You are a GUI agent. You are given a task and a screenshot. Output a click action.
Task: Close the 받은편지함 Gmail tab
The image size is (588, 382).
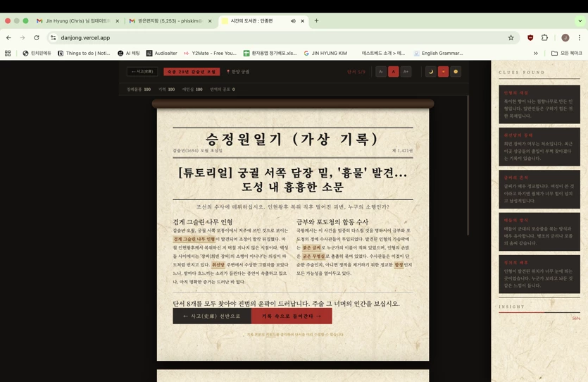(210, 21)
